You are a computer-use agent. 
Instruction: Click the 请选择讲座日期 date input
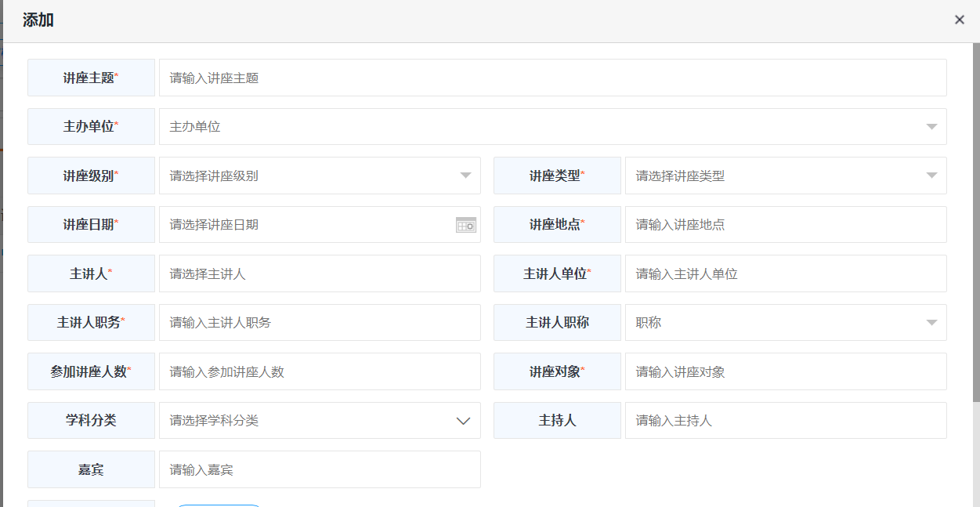point(306,225)
